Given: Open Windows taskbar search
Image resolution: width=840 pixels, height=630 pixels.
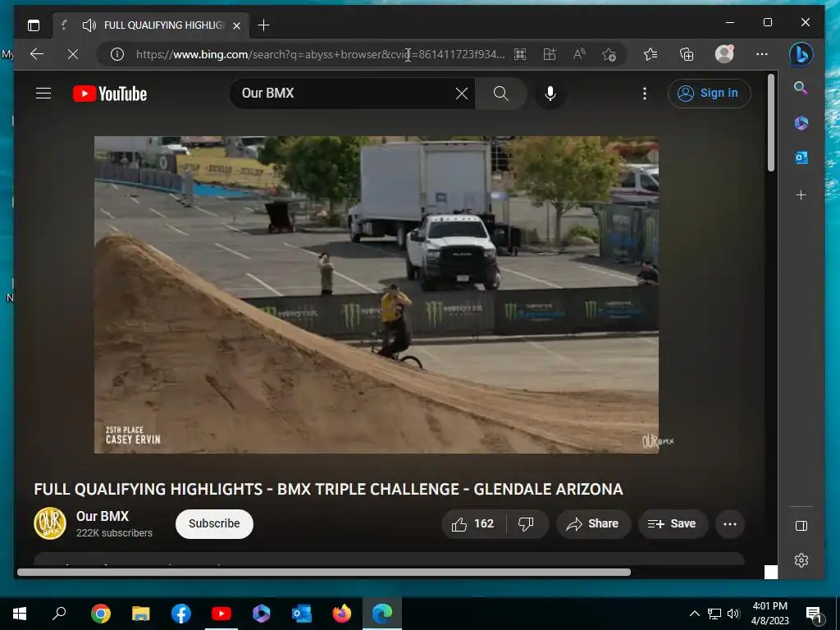Looking at the screenshot, I should (59, 614).
